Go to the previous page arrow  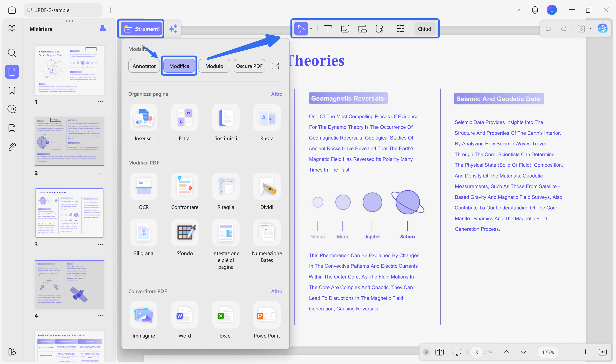tap(506, 352)
